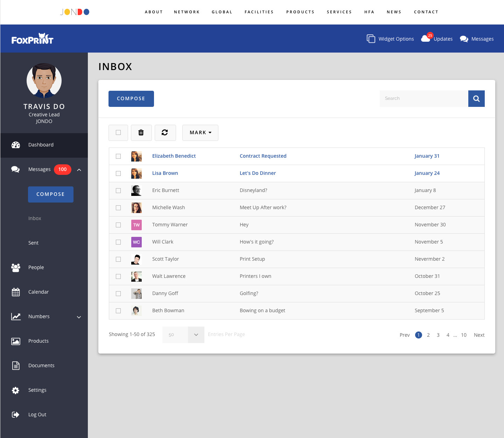Click Scott Taylor's avatar
504x438 pixels.
tap(136, 259)
